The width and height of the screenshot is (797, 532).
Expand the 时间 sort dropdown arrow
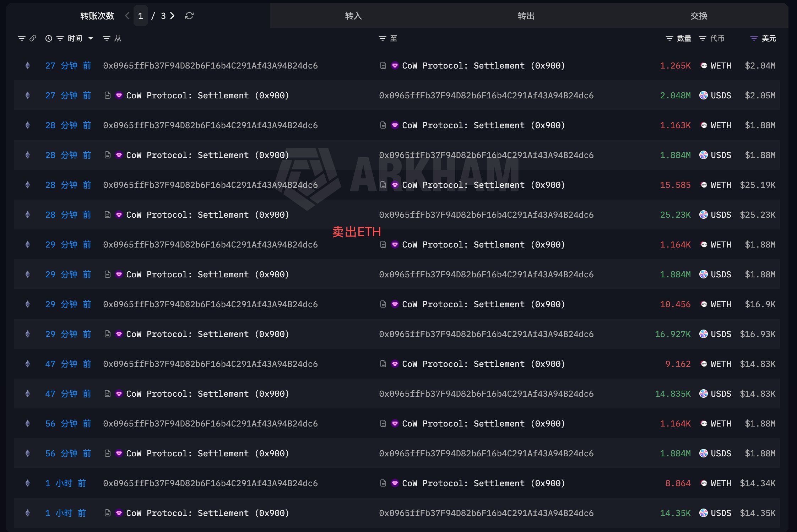pyautogui.click(x=91, y=38)
